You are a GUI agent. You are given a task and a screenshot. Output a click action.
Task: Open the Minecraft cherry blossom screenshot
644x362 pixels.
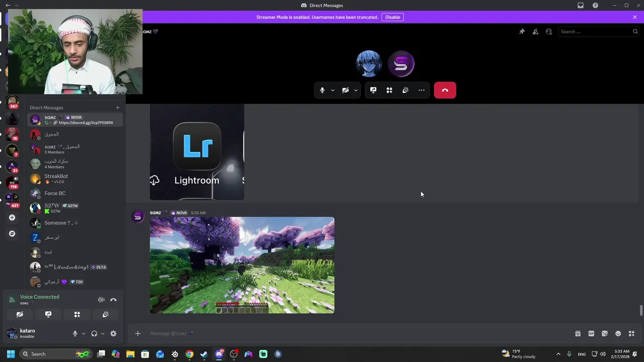click(x=242, y=265)
